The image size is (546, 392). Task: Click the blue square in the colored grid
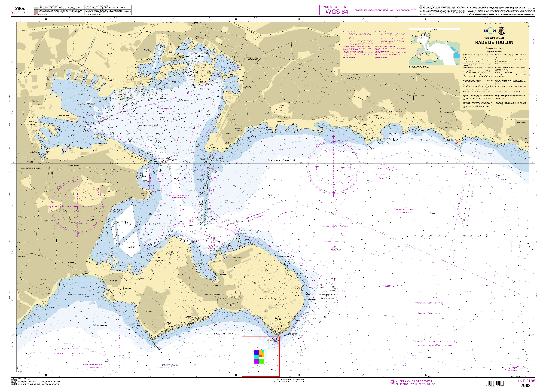(257, 352)
